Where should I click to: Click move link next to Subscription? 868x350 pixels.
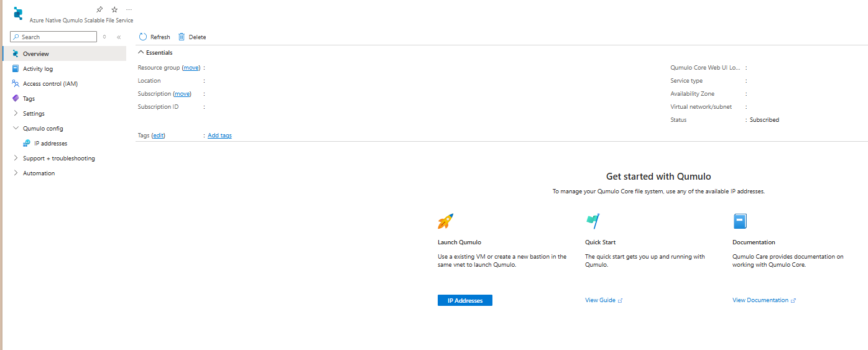(x=182, y=94)
